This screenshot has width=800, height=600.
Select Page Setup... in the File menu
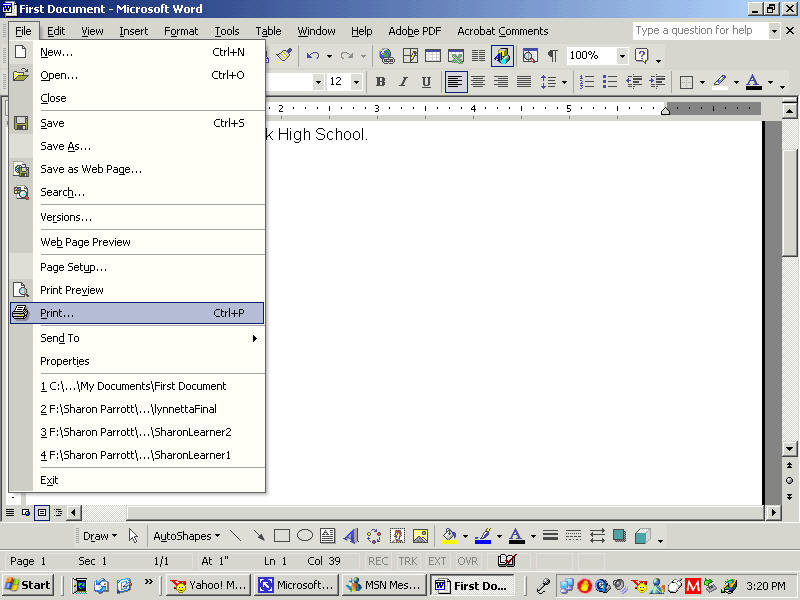pyautogui.click(x=137, y=267)
